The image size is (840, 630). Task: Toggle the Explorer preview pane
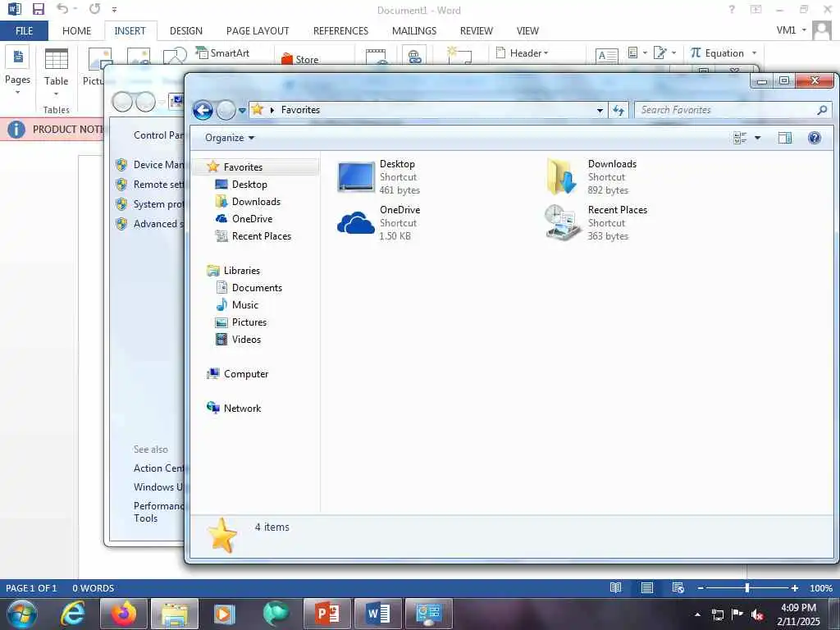pos(785,138)
